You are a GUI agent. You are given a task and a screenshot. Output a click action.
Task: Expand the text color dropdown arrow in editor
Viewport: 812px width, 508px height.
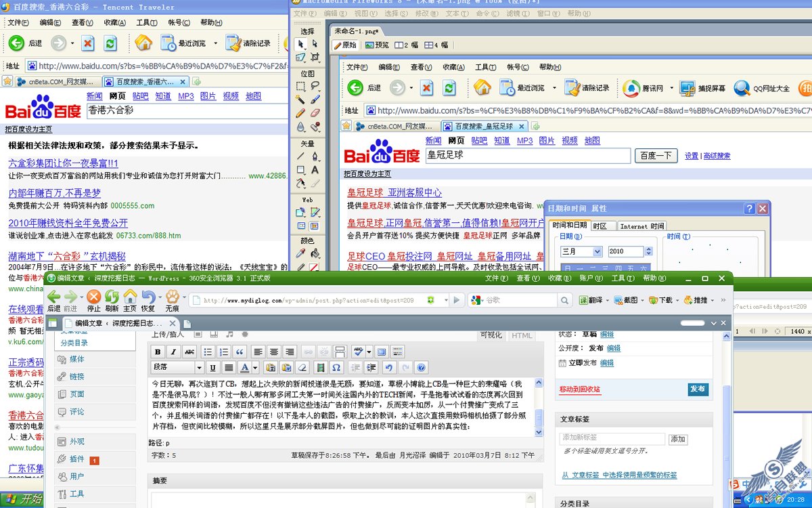pyautogui.click(x=255, y=368)
